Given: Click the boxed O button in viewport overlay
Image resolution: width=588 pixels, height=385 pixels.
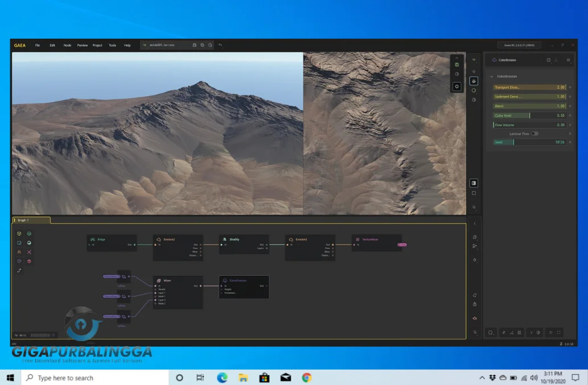Looking at the screenshot, I should 457,86.
